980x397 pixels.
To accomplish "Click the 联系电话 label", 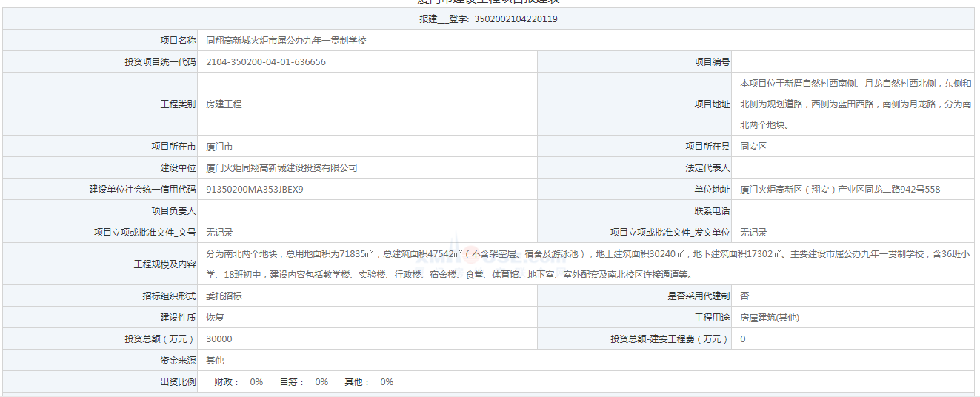I will tap(712, 211).
